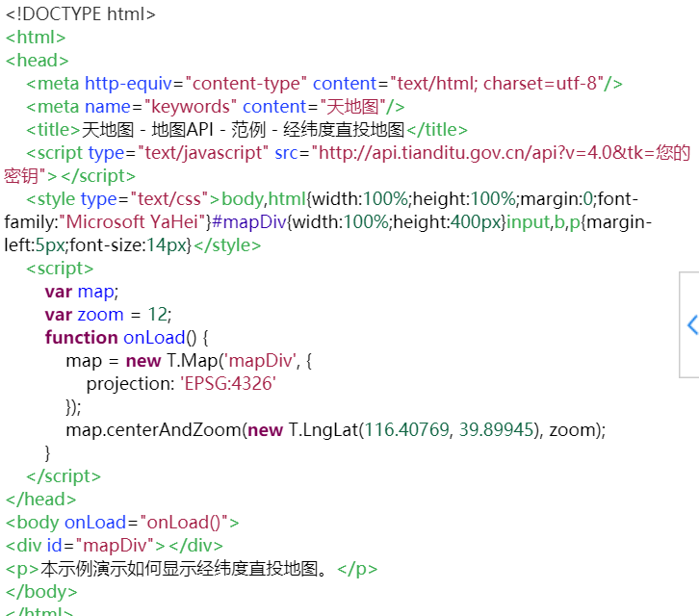
Task: Click the 'Microsoft YaHei' font-family line
Action: [x=328, y=222]
